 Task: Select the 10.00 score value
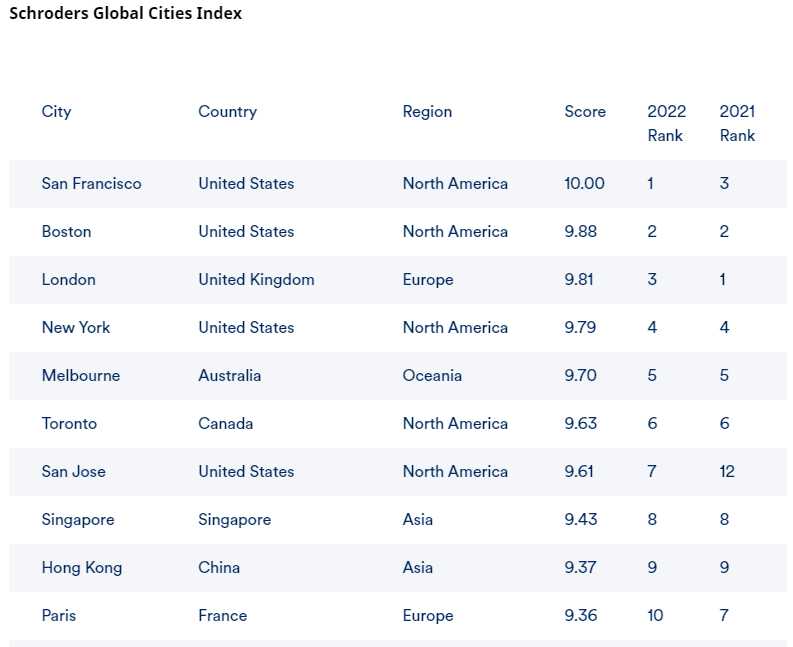pyautogui.click(x=584, y=184)
